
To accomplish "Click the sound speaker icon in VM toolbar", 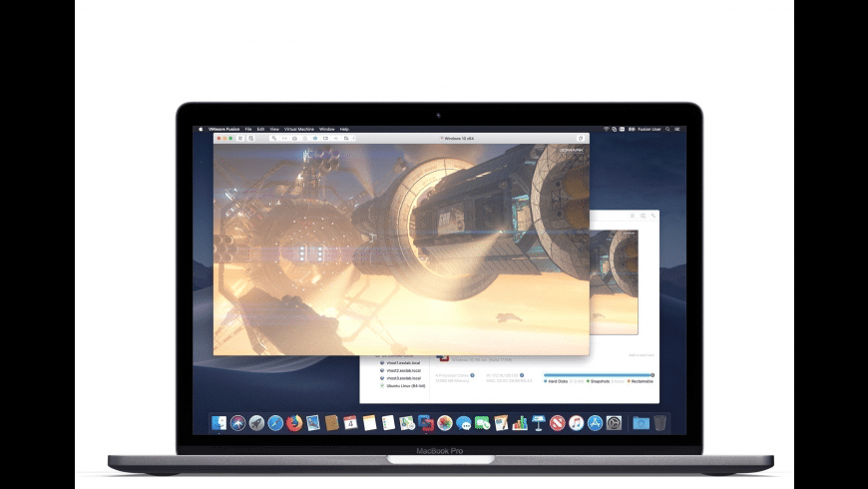I will pyautogui.click(x=336, y=138).
